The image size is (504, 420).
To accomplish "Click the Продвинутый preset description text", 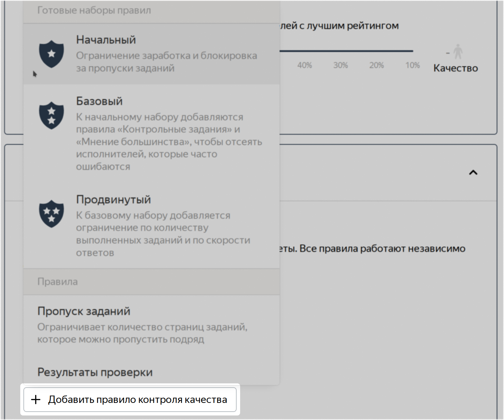I will 163,234.
